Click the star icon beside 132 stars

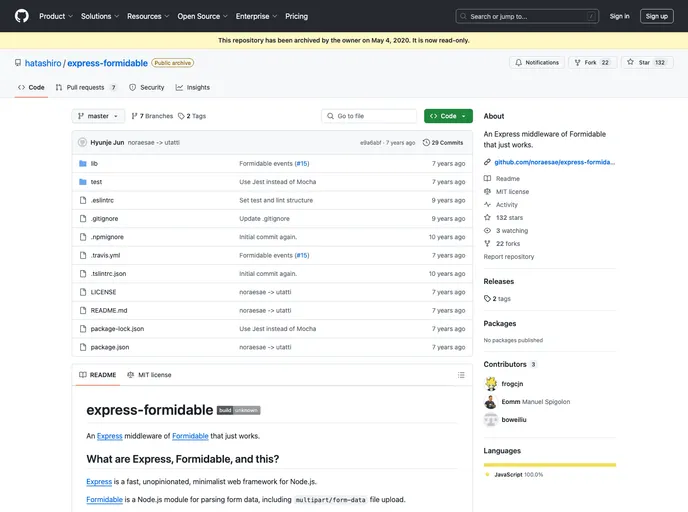point(487,218)
